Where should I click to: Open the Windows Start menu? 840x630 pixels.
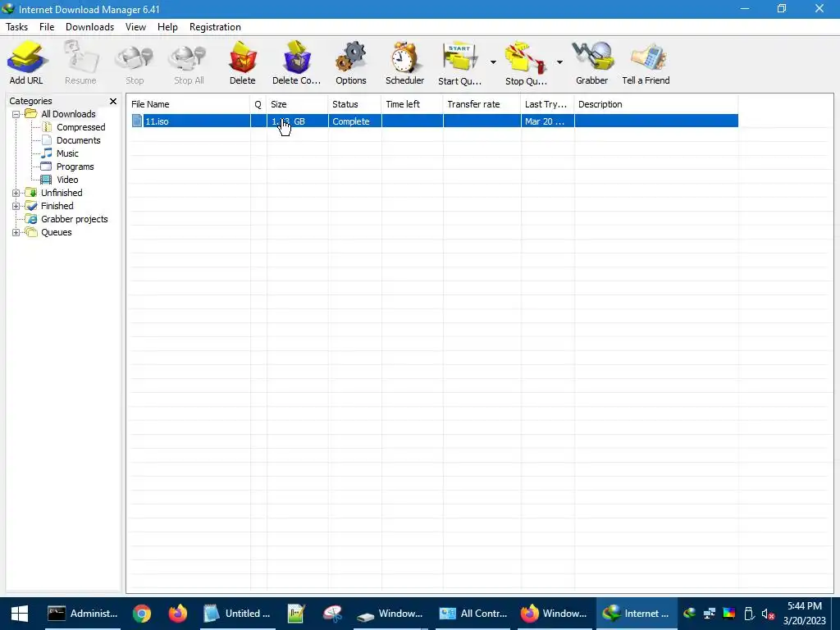(20, 614)
